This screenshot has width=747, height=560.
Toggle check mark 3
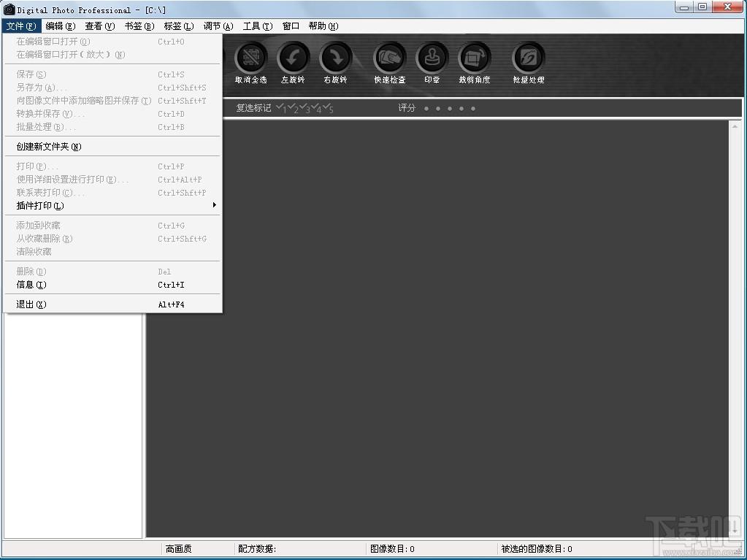305,108
